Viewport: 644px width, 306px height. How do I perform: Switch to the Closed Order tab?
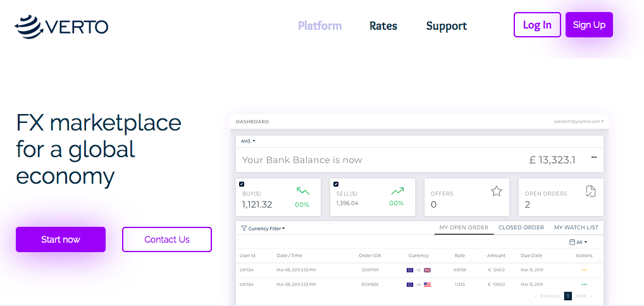pyautogui.click(x=521, y=227)
